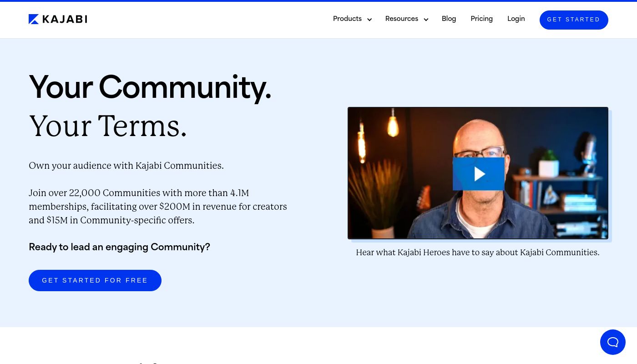Click the blue Kajabi K logo icon
This screenshot has height=364, width=637.
click(x=34, y=19)
